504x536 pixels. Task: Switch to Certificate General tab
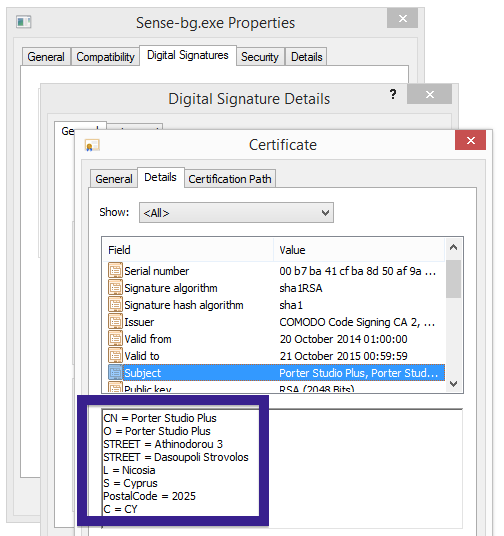pyautogui.click(x=114, y=179)
